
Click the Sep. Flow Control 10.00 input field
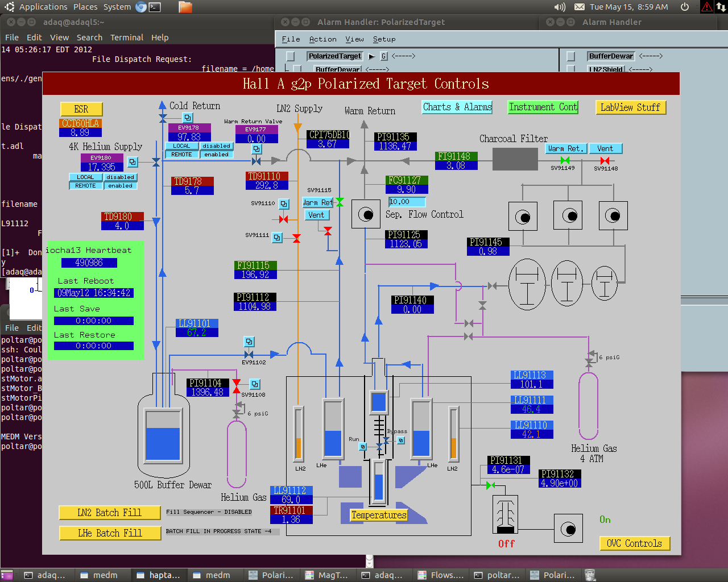click(407, 202)
